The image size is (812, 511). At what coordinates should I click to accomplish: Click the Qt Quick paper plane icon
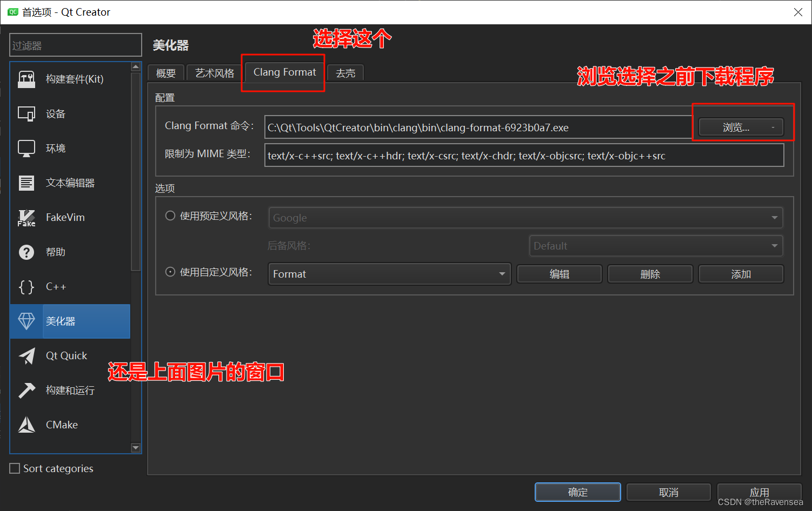click(x=26, y=356)
